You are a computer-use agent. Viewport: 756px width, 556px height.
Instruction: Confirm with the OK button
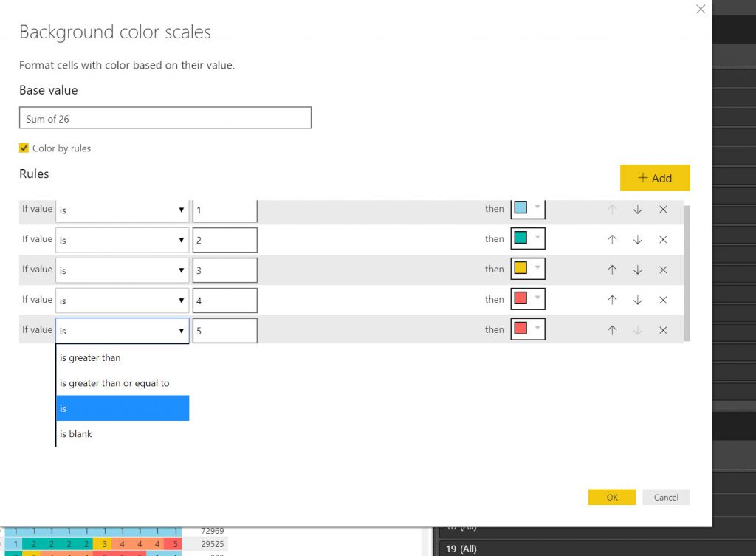click(x=612, y=497)
